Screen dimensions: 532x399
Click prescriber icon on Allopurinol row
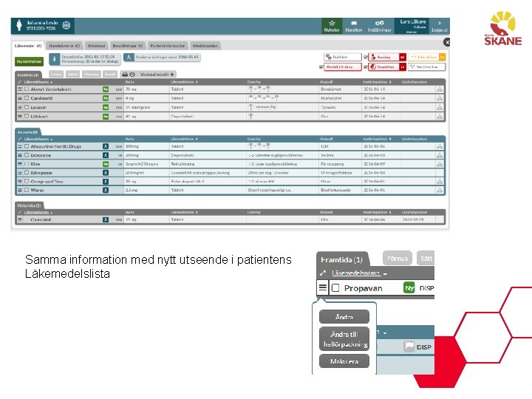pyautogui.click(x=106, y=146)
